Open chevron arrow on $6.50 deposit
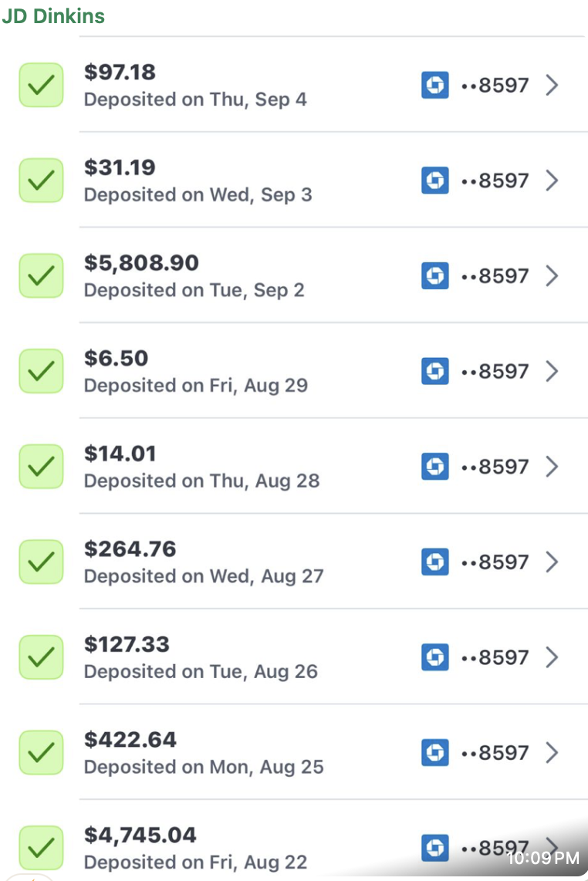The height and width of the screenshot is (881, 588). point(552,371)
